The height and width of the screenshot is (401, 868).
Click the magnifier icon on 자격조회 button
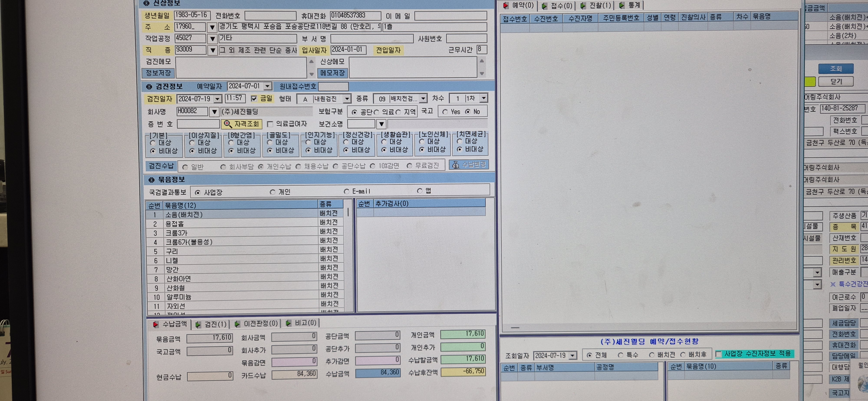click(x=228, y=124)
